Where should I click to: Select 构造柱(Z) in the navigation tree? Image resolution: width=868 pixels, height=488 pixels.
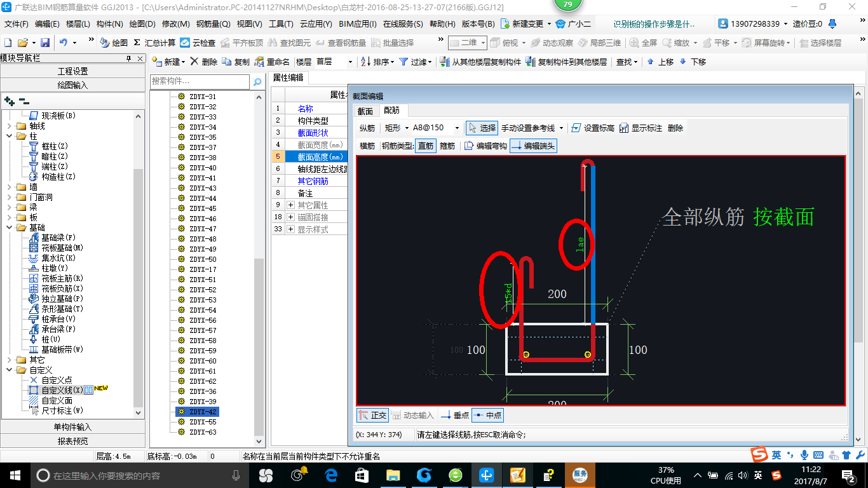58,177
